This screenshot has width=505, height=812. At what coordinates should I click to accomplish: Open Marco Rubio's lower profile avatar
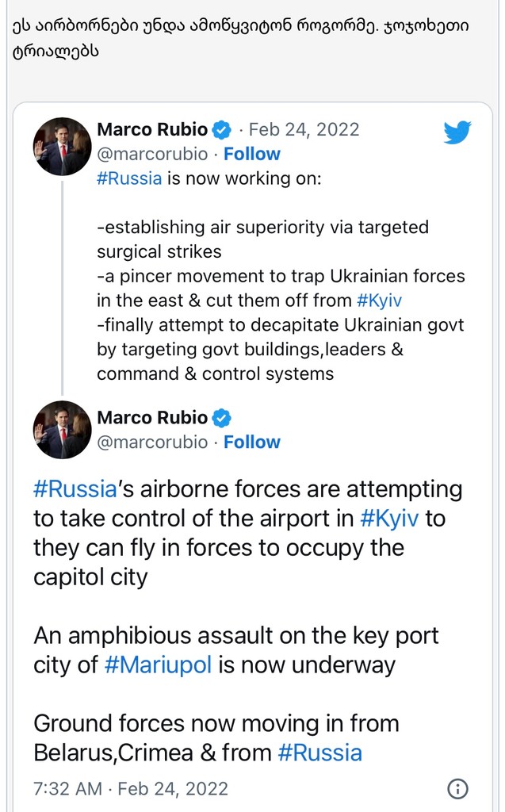tap(62, 430)
